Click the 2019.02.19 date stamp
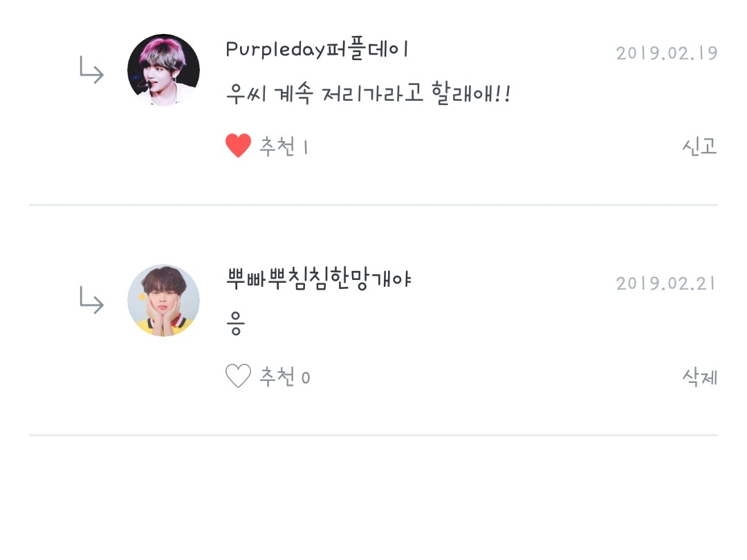Screen dimensions: 747x560 667,53
